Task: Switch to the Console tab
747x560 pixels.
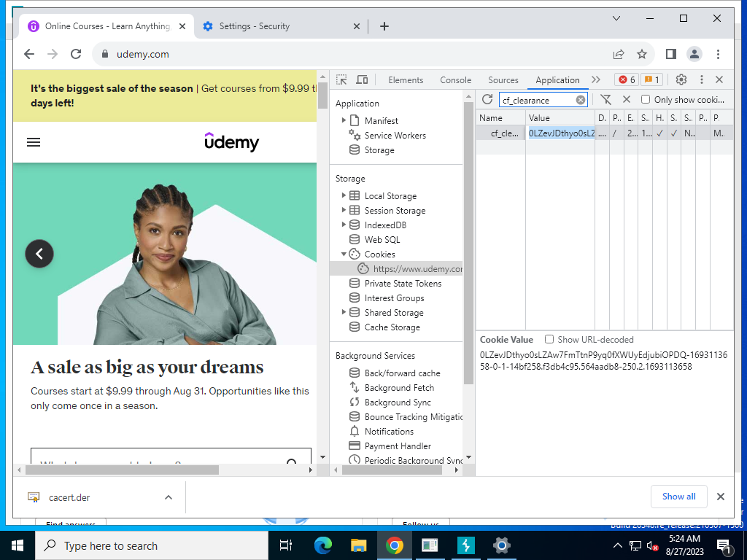Action: click(455, 80)
